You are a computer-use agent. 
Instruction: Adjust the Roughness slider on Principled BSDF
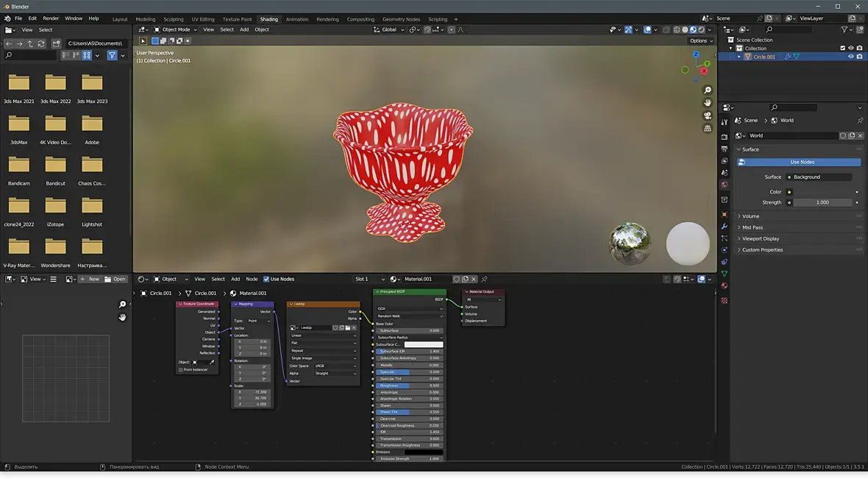(x=409, y=386)
